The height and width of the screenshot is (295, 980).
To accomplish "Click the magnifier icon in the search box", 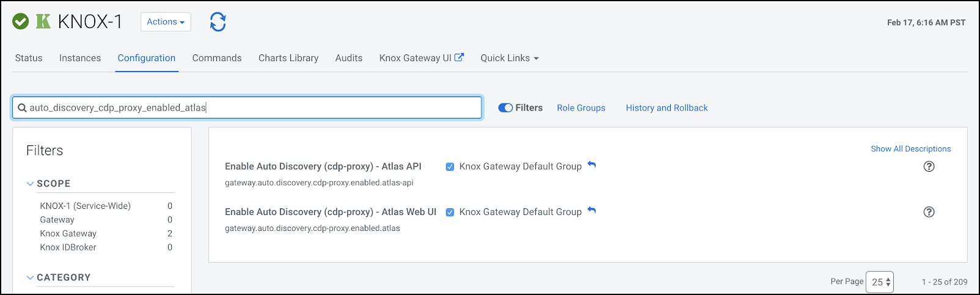I will tap(22, 108).
